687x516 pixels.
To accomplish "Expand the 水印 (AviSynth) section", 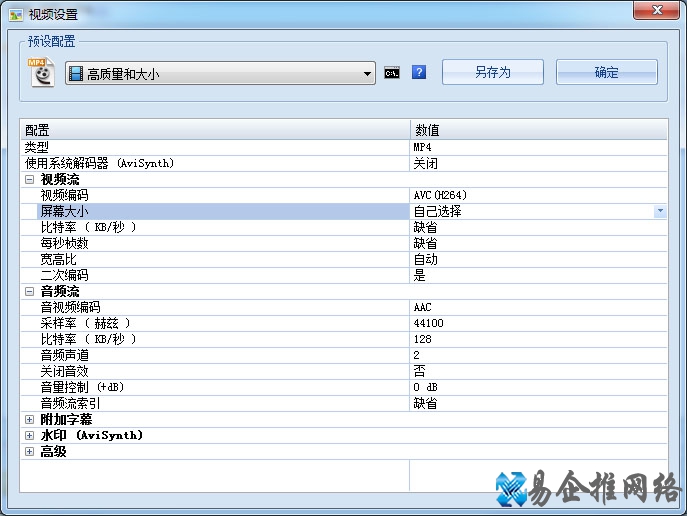I will pos(29,435).
